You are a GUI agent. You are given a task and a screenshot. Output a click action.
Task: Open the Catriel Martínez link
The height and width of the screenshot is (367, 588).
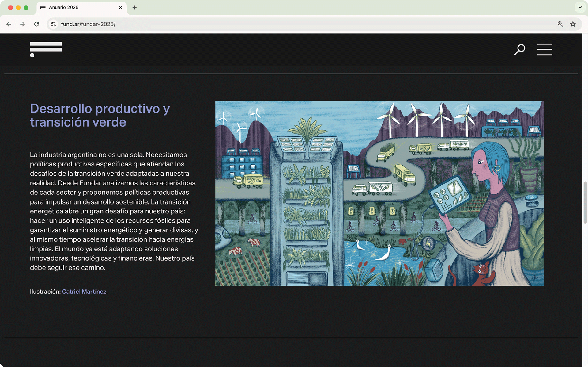click(84, 292)
